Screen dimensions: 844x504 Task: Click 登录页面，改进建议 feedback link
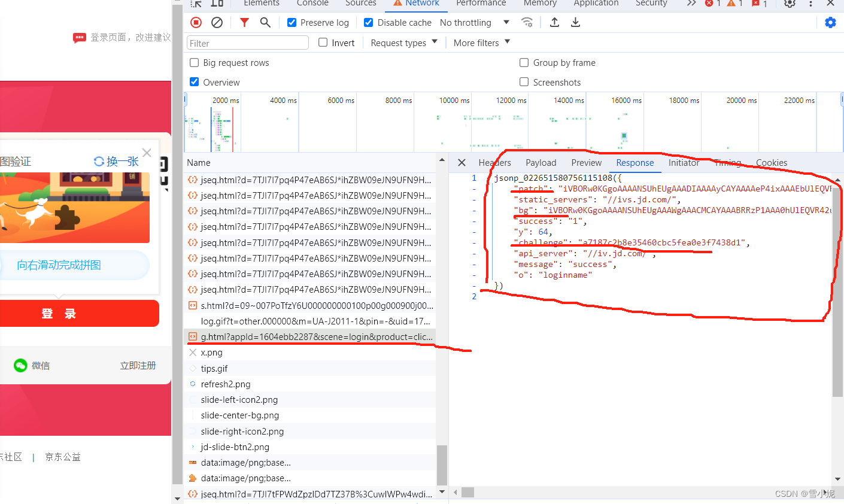point(130,37)
